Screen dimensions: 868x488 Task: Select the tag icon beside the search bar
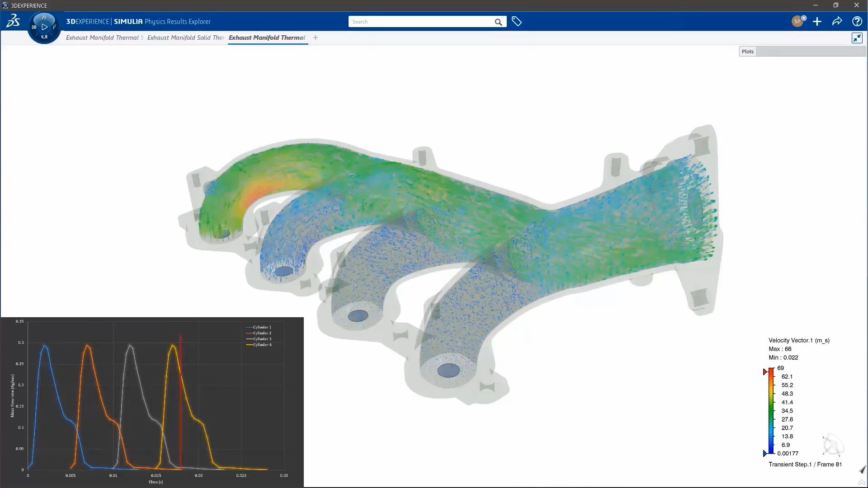pyautogui.click(x=516, y=21)
